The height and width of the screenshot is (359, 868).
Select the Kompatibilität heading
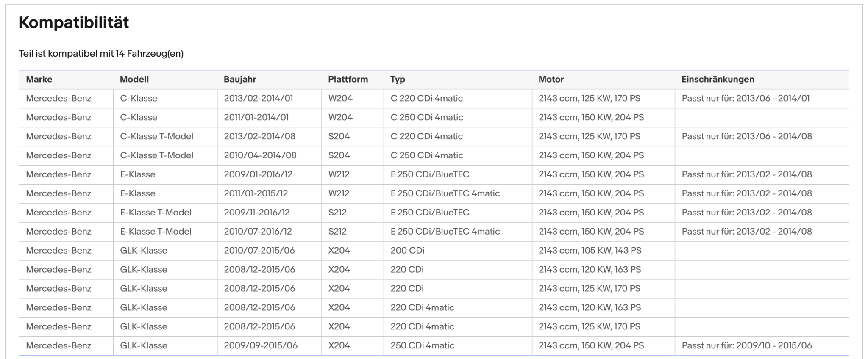74,22
